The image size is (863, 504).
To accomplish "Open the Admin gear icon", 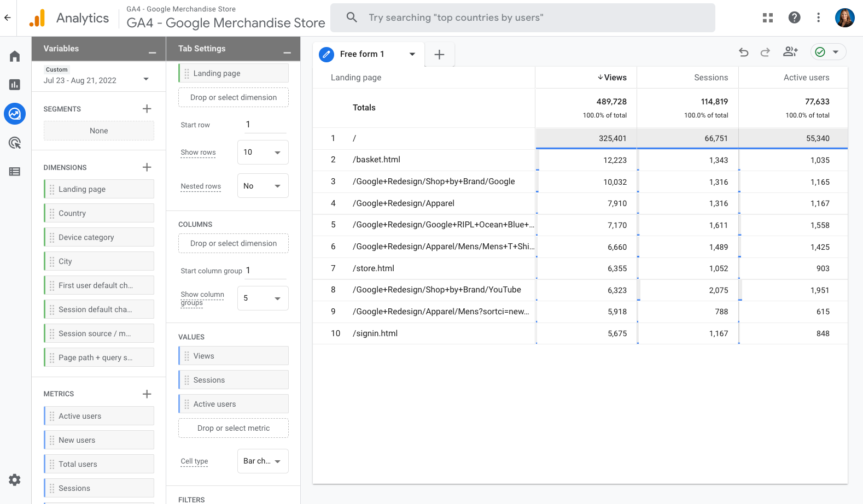I will tap(15, 480).
